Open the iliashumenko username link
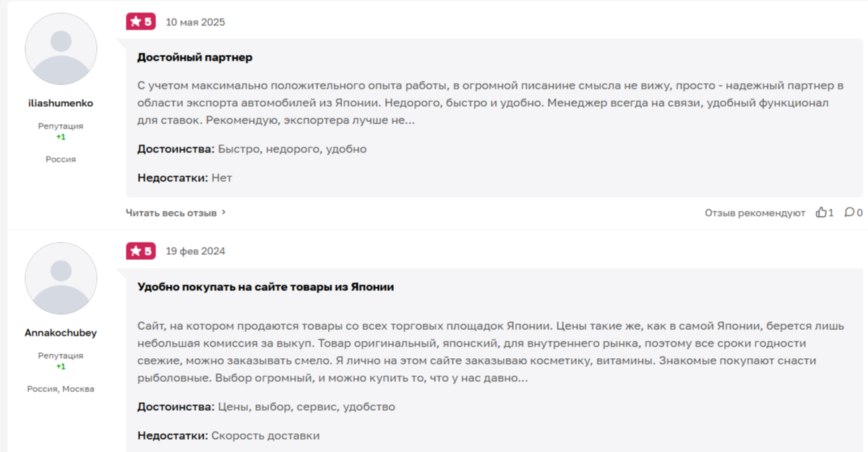 click(61, 103)
